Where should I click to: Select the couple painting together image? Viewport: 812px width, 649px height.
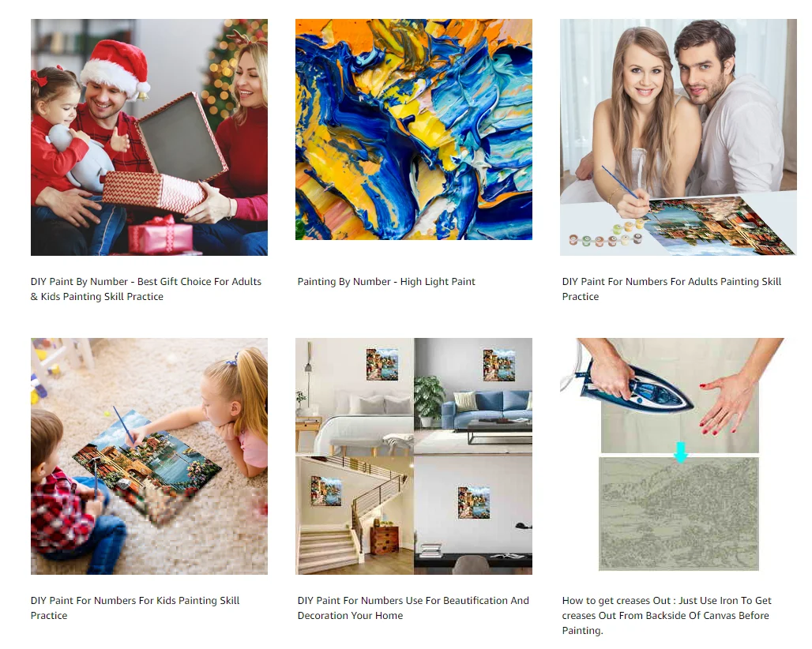point(678,137)
